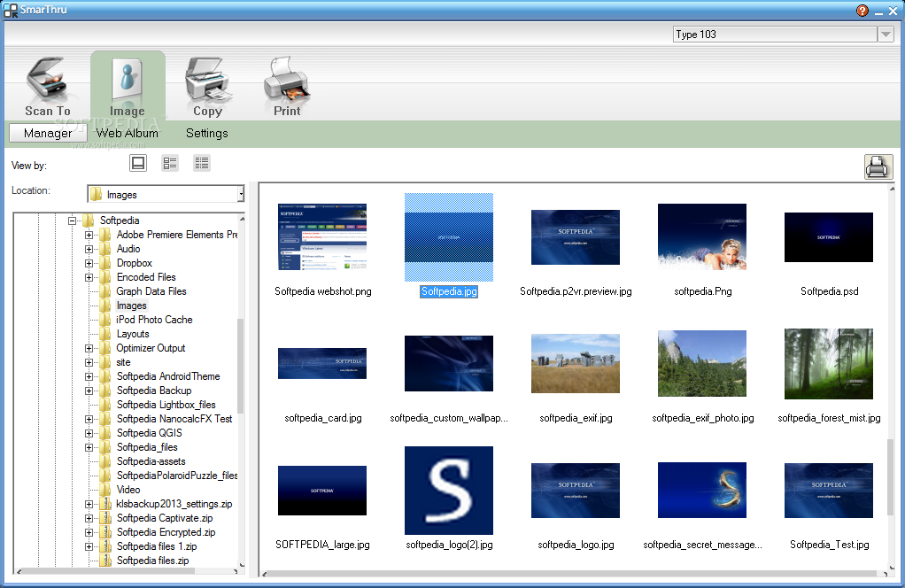Switch to tile view mode
The image size is (905, 588).
point(170,163)
